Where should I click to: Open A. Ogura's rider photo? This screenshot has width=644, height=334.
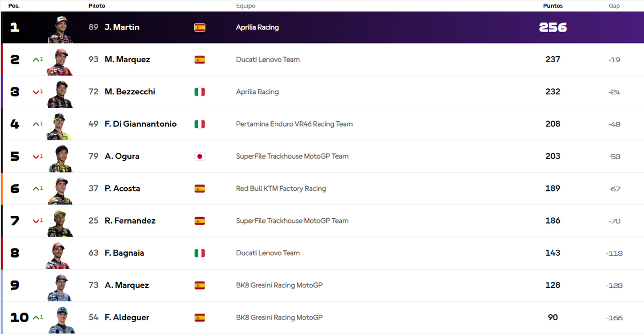[60, 159]
